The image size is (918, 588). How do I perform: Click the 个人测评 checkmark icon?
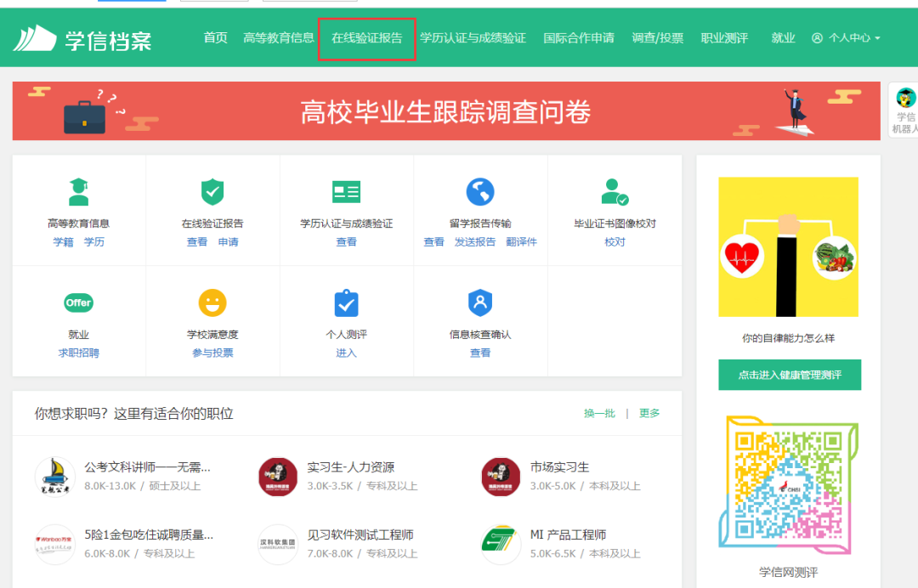click(346, 302)
